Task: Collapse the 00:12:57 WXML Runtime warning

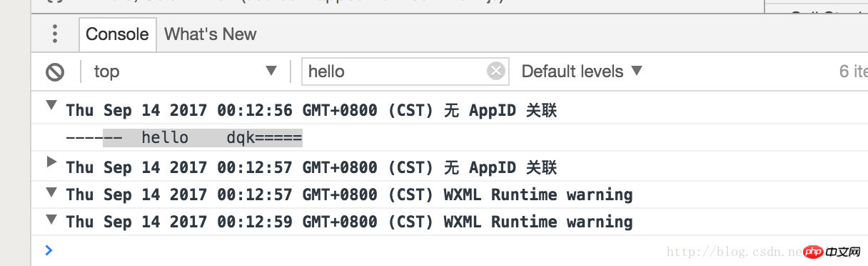Action: pyautogui.click(x=51, y=191)
